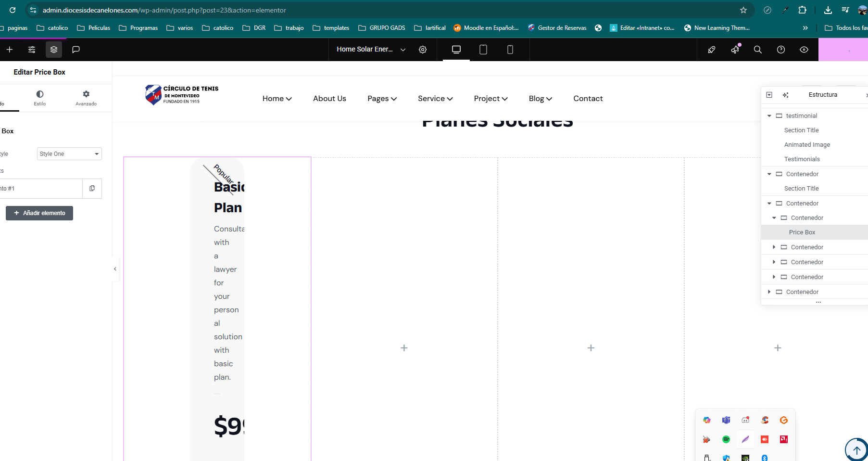Toggle the Structure layers icon
This screenshot has width=868, height=461.
[x=54, y=50]
